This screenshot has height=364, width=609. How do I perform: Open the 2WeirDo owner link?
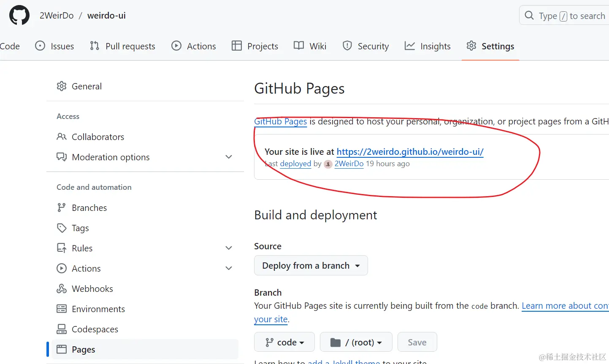57,16
